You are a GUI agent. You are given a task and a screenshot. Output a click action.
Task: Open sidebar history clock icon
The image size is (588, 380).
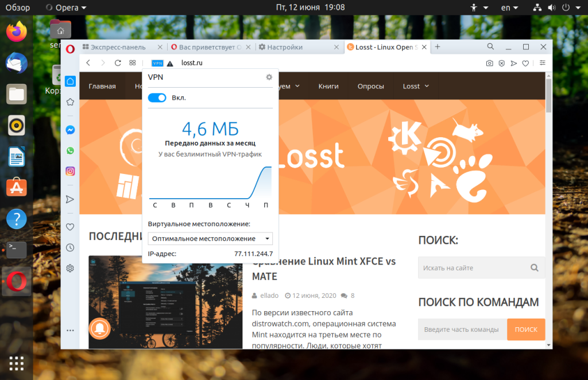point(70,248)
